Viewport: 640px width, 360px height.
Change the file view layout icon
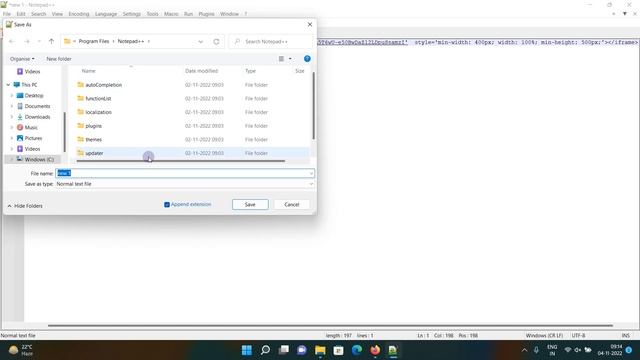281,59
